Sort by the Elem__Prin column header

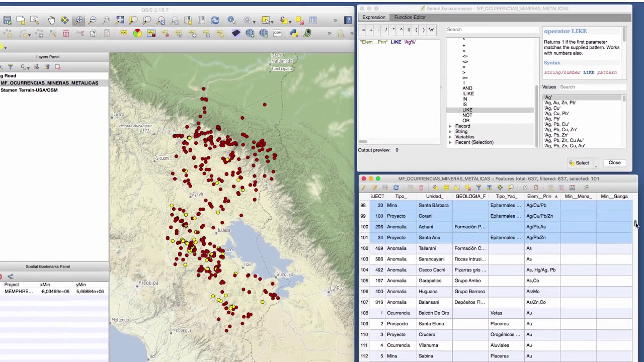click(542, 197)
